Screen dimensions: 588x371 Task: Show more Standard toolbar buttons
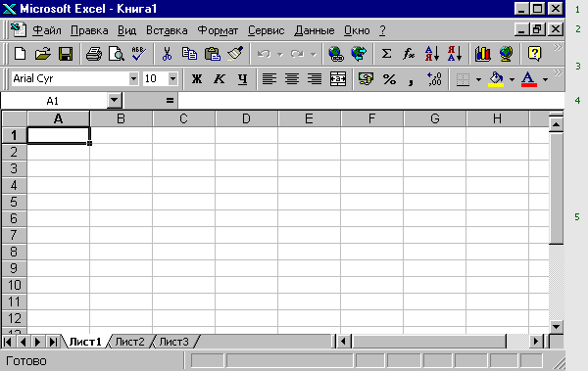558,47
